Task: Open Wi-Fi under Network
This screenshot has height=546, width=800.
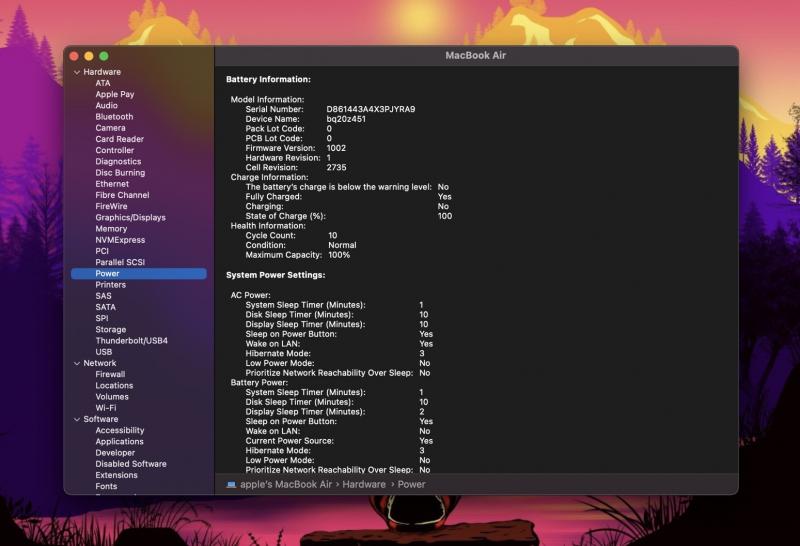Action: tap(106, 409)
